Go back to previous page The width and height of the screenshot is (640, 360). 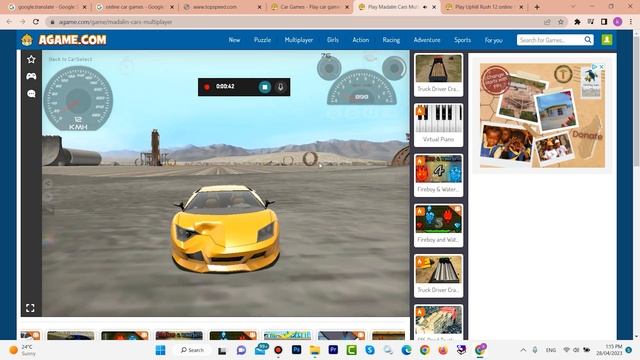[9, 22]
